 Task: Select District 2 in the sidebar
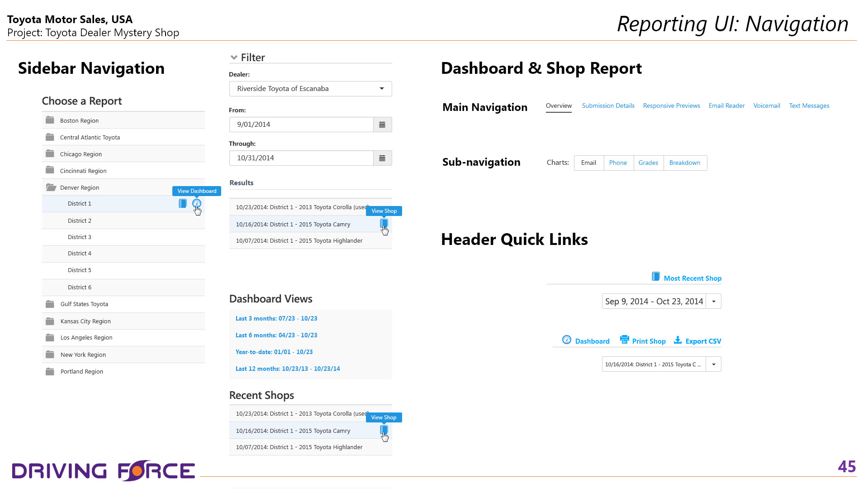[x=123, y=221]
